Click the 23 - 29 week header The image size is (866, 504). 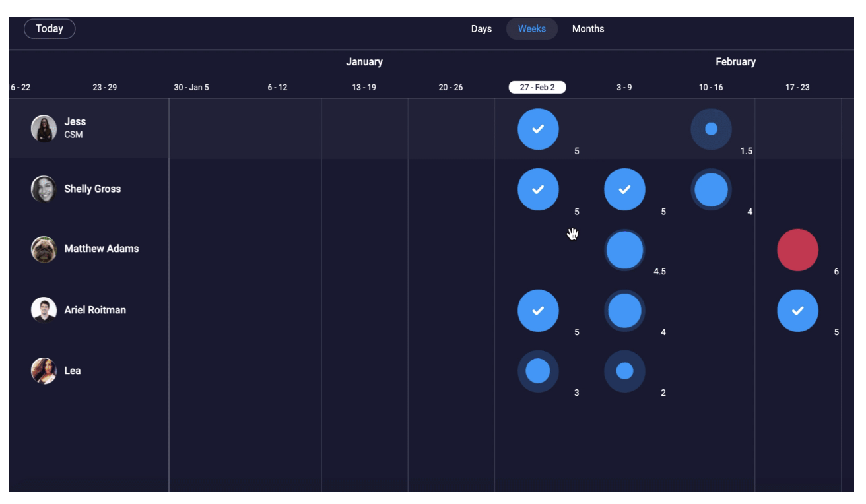pyautogui.click(x=105, y=88)
